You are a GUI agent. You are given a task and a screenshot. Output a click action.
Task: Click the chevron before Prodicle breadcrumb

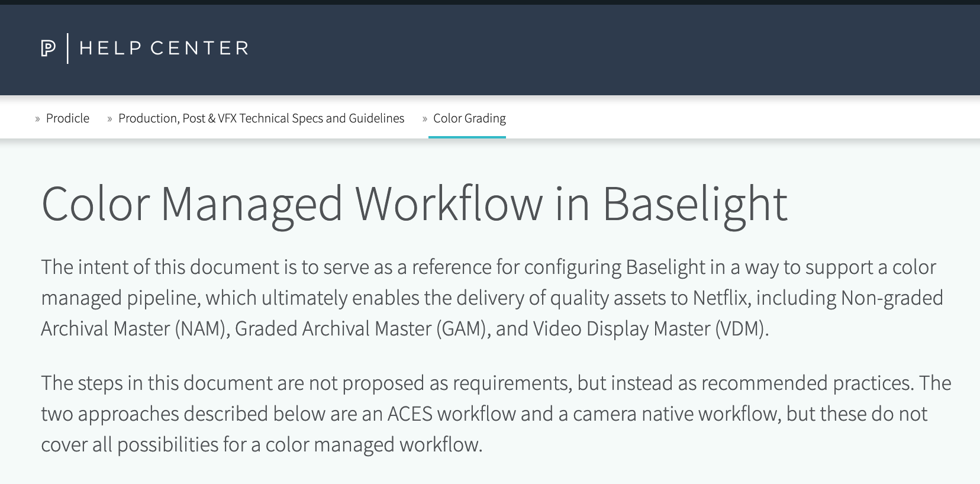point(38,118)
